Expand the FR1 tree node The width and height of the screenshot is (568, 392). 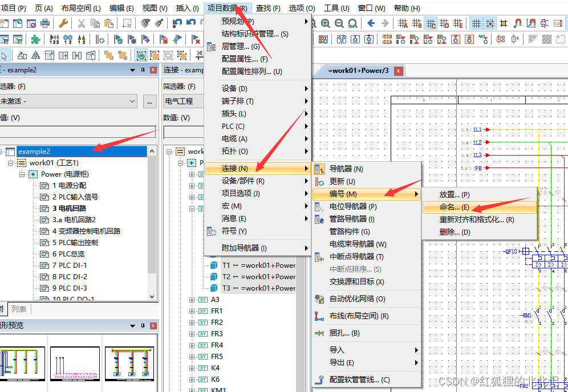[192, 311]
